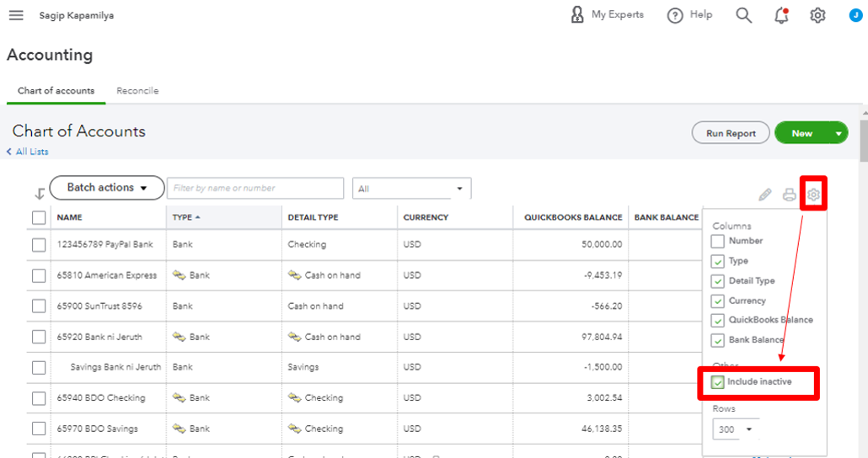868x458 pixels.
Task: Open the Rows 300 dropdown
Action: 735,429
